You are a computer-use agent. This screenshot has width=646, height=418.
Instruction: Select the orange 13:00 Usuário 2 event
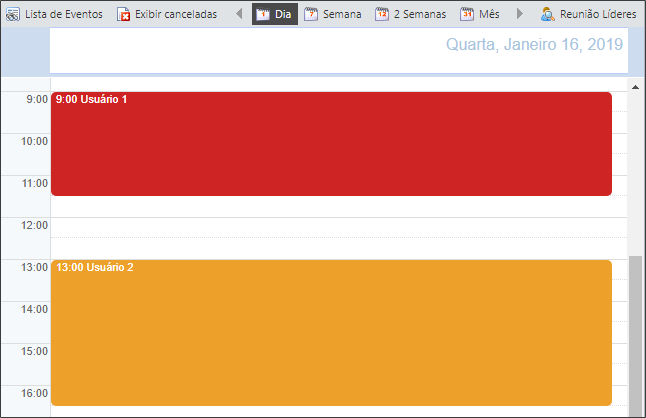pyautogui.click(x=331, y=333)
